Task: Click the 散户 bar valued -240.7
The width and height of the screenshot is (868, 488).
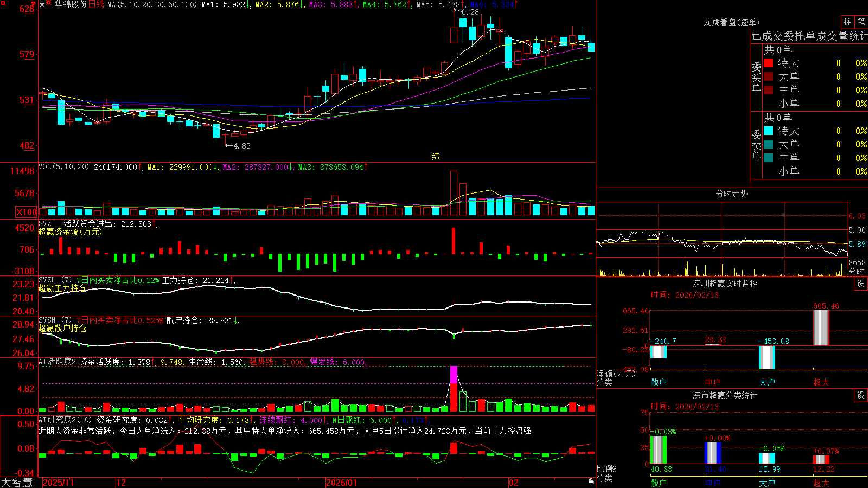Action: pos(659,352)
